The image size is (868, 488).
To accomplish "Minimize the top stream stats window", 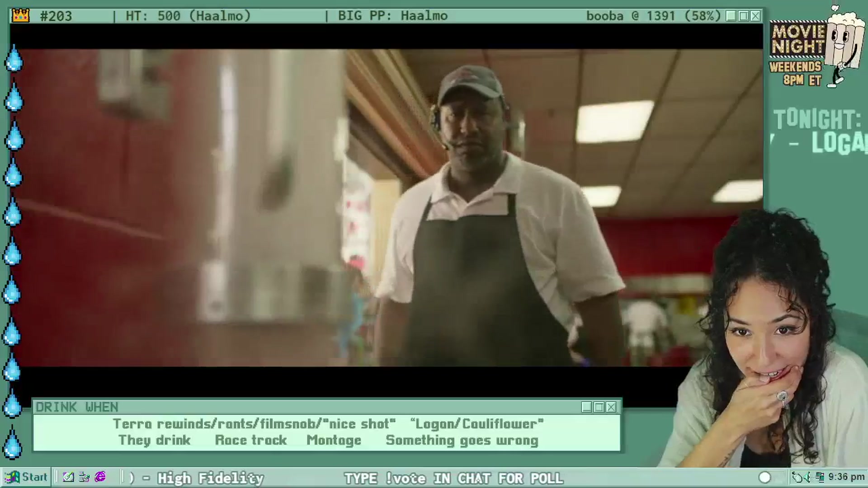I will [731, 16].
